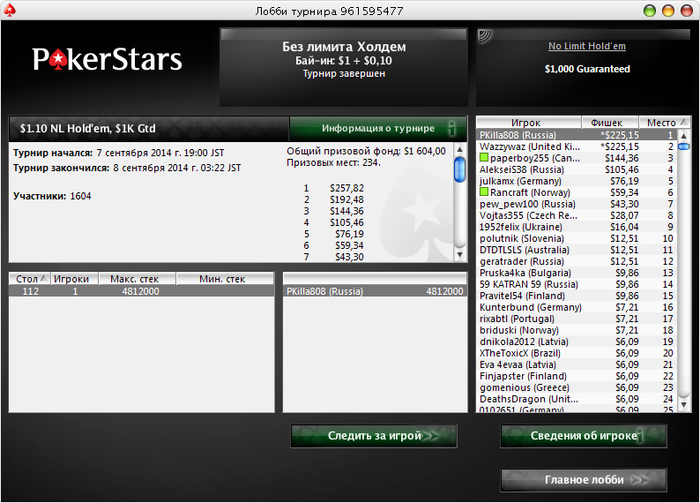Click the striped corner icon above No Limit Hold'em
The width and height of the screenshot is (700, 503).
[x=484, y=37]
